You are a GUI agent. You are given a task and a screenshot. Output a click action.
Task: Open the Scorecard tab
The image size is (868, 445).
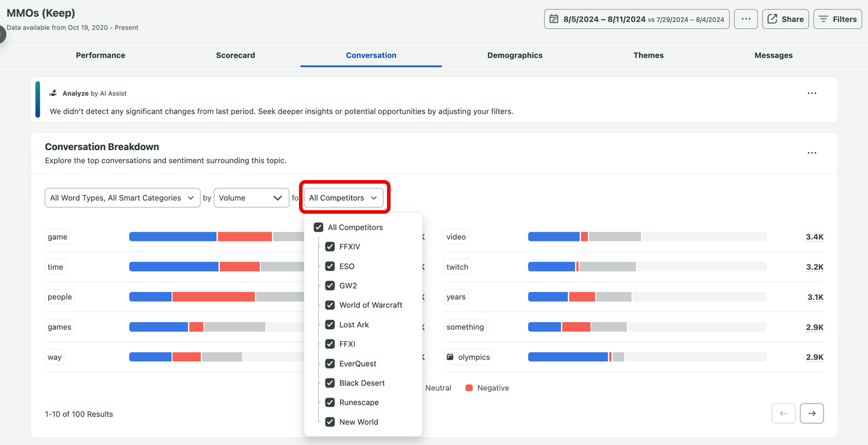(x=235, y=55)
